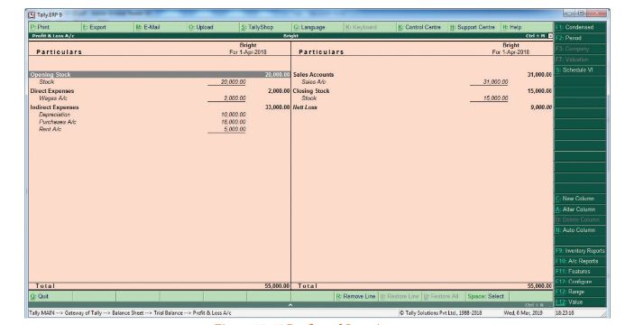This screenshot has height=325, width=644.
Task: Open F9 Inventory Reports
Action: 580,251
